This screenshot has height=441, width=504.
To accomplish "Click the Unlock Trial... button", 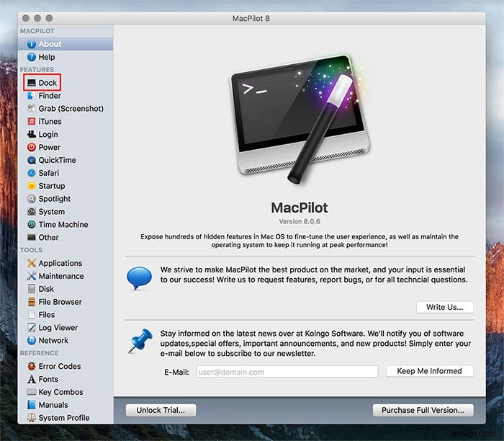I will (x=161, y=410).
